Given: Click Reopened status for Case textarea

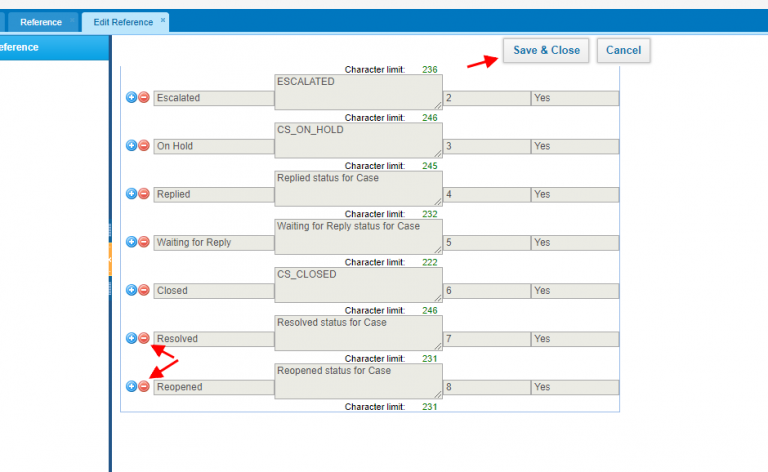Looking at the screenshot, I should [x=359, y=381].
